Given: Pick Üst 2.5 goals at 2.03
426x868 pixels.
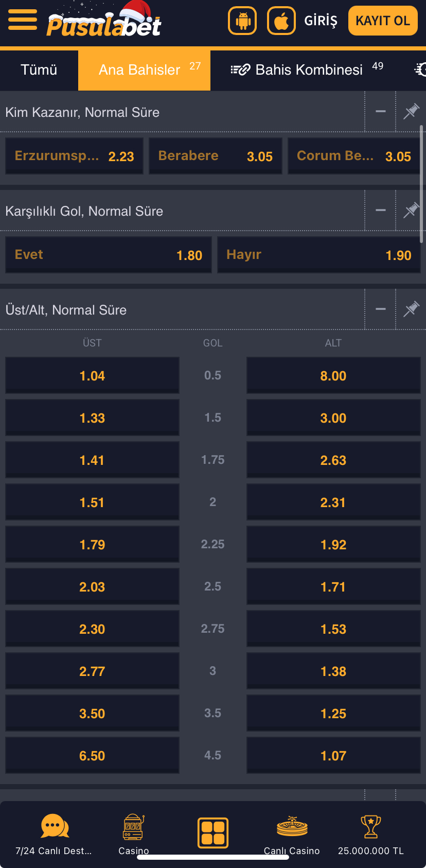Looking at the screenshot, I should click(x=92, y=587).
